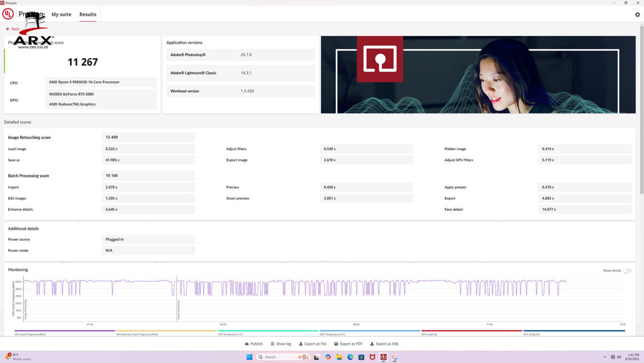Click the Workload version 1.3.430

247,91
